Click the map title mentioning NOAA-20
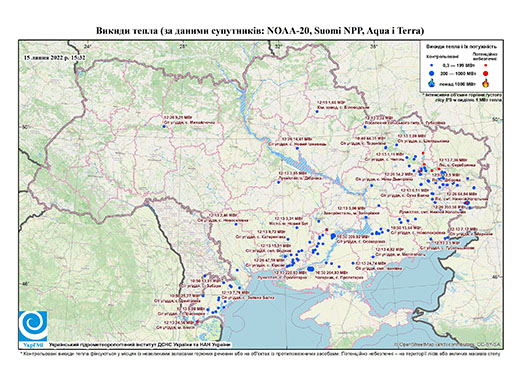Image resolution: width=520 pixels, height=368 pixels. click(x=260, y=31)
